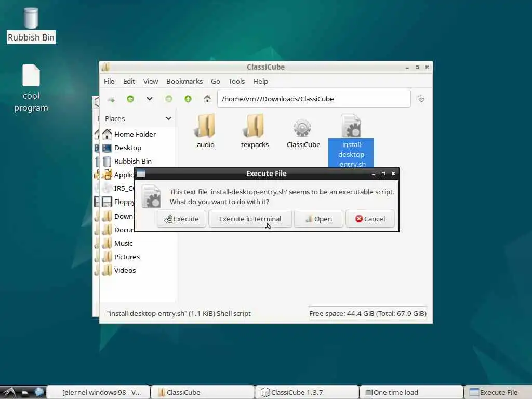
Task: Open the Go menu
Action: click(216, 81)
